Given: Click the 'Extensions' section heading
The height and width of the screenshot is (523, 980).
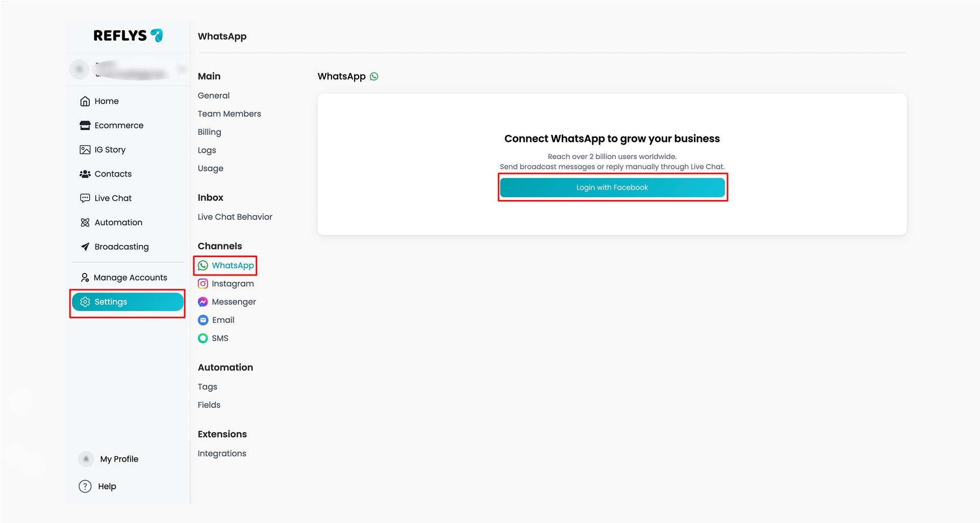Looking at the screenshot, I should pos(222,434).
